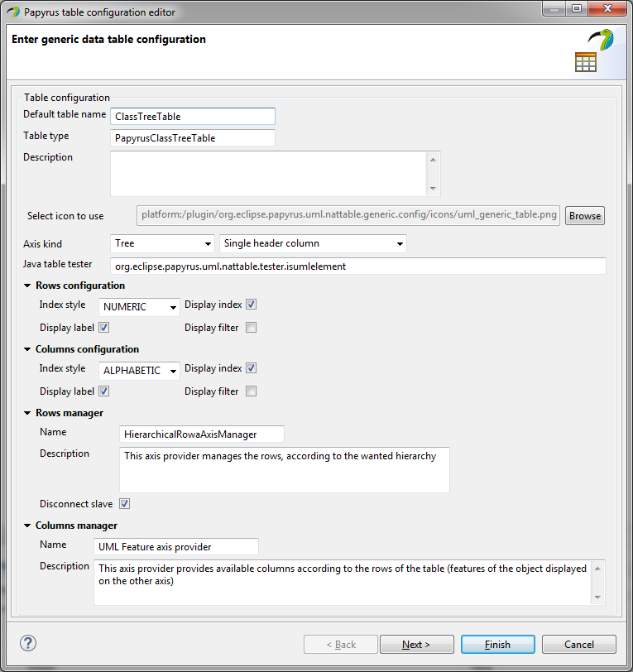
Task: Open the Axis kind Tree dropdown
Action: click(162, 243)
